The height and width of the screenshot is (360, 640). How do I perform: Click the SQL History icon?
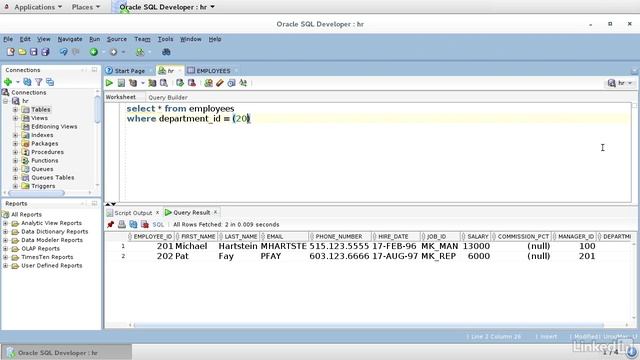(x=231, y=83)
